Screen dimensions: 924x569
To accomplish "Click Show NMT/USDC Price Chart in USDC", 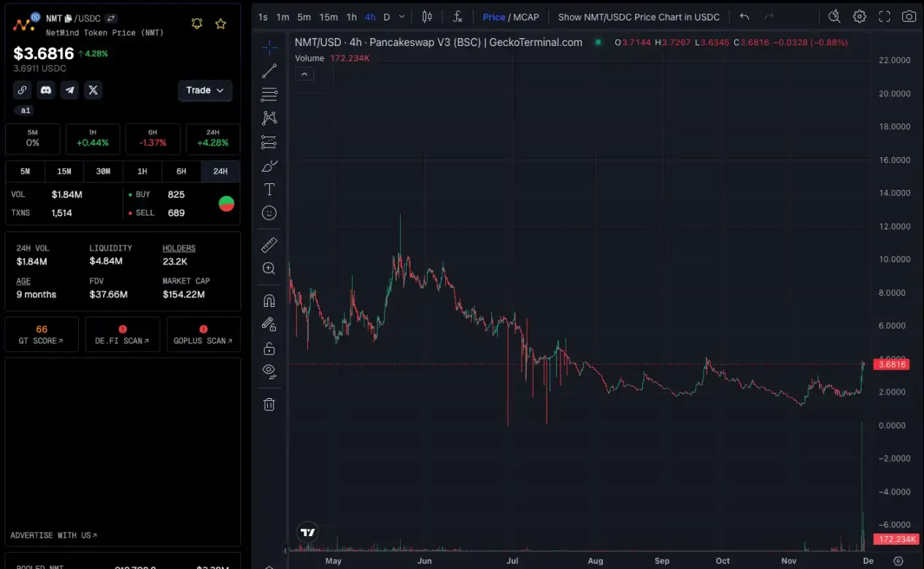I will pyautogui.click(x=639, y=16).
